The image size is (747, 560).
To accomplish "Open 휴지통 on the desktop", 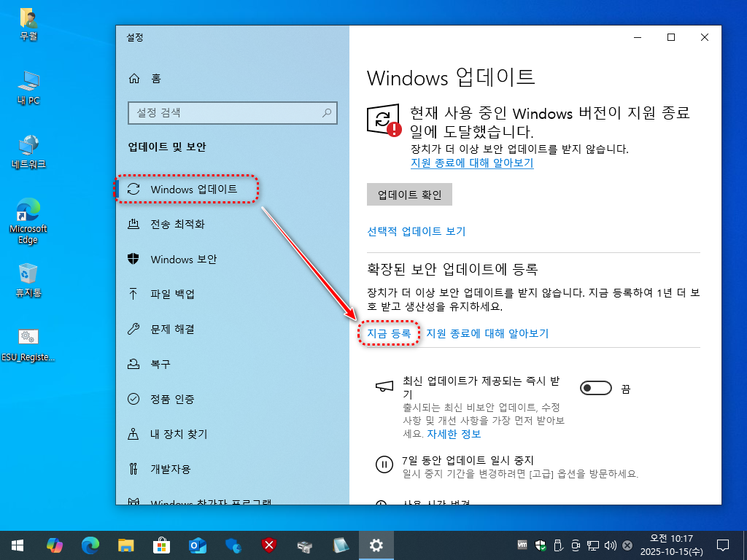I will click(x=28, y=281).
